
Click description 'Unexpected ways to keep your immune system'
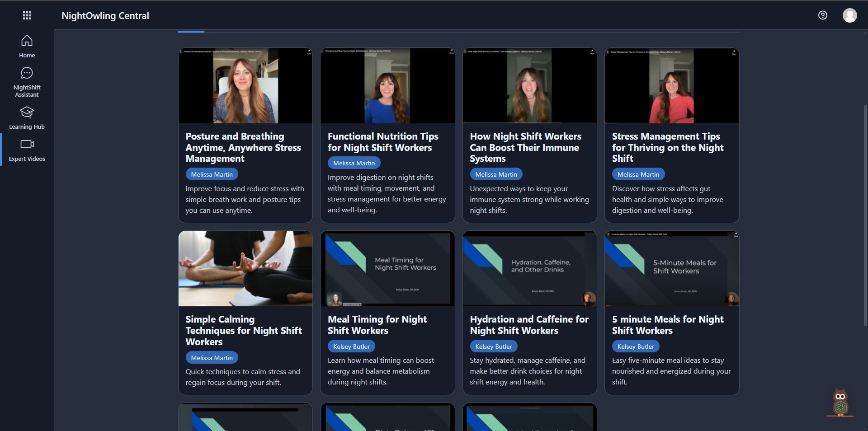point(529,199)
